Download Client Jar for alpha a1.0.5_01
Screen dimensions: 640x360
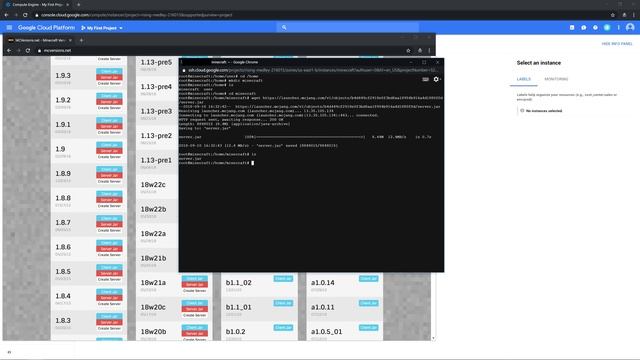coord(369,327)
